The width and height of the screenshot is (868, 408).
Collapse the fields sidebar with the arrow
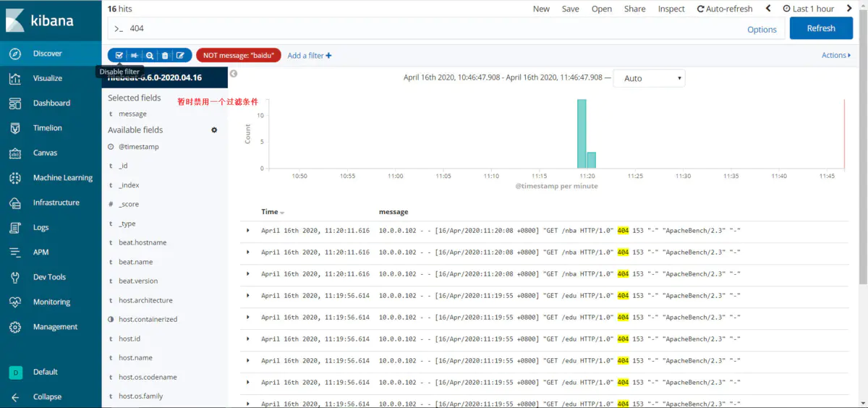tap(234, 73)
